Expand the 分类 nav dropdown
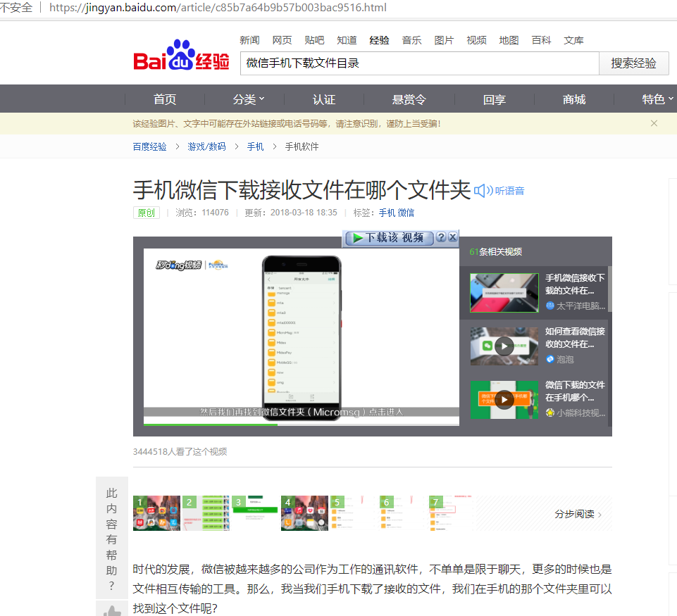Viewport: 677px width, 616px height. point(248,99)
